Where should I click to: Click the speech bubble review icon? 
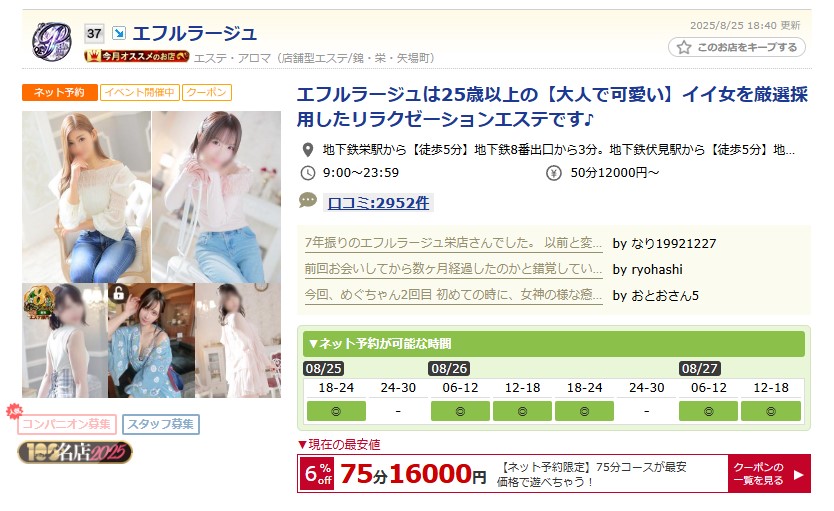[308, 200]
